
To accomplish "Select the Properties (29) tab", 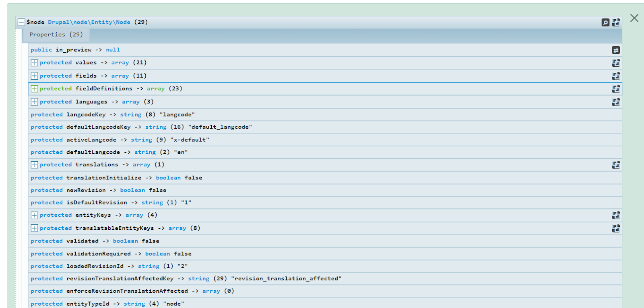I will tap(56, 35).
